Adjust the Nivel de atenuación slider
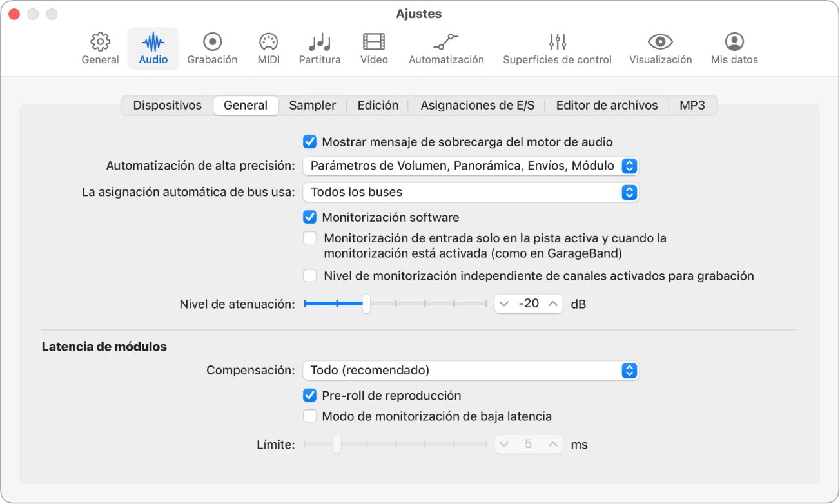Screen dimensions: 840x504 367,304
